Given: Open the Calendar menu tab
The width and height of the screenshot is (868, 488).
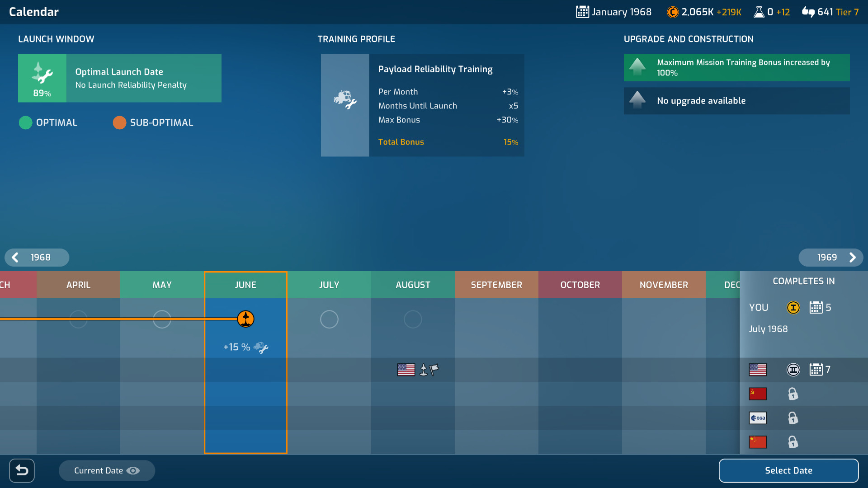Looking at the screenshot, I should pos(34,12).
